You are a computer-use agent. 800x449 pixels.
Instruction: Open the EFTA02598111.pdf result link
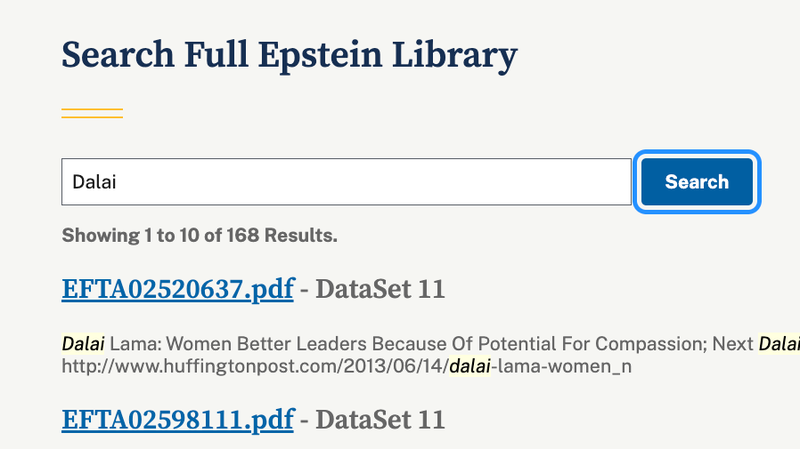point(177,418)
